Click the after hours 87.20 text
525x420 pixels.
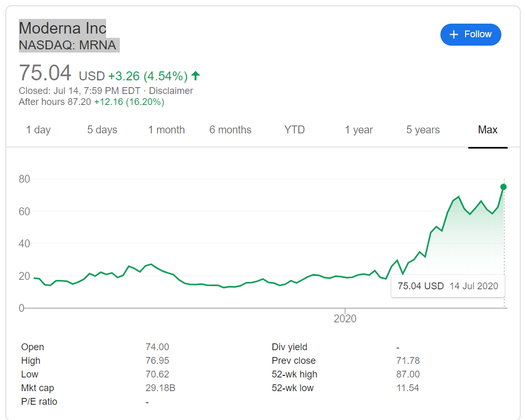[55, 102]
